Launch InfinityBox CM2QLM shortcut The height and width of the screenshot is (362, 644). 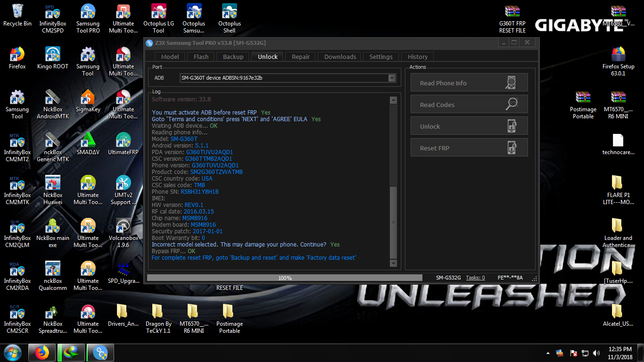(x=17, y=233)
